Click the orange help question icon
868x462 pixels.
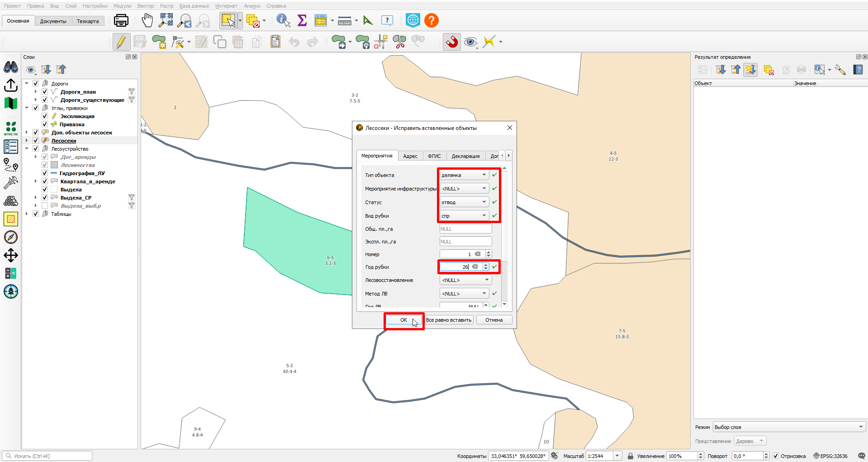(x=432, y=20)
